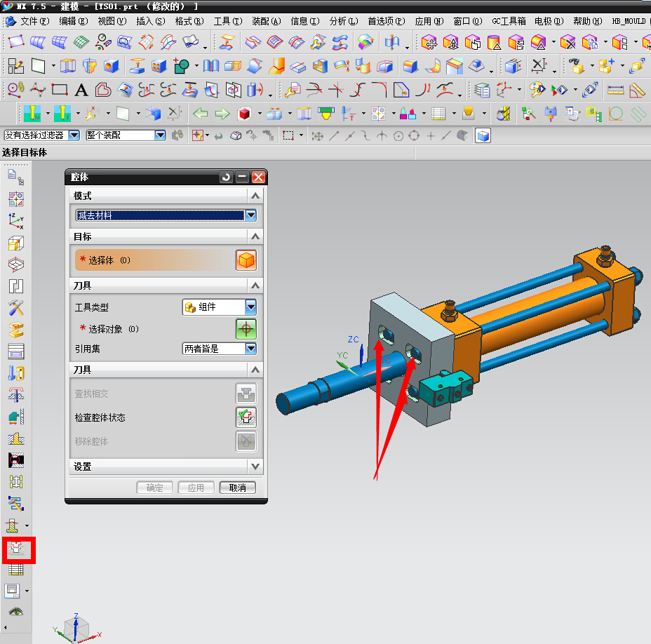Open the 电极(D) menu

pyautogui.click(x=549, y=21)
